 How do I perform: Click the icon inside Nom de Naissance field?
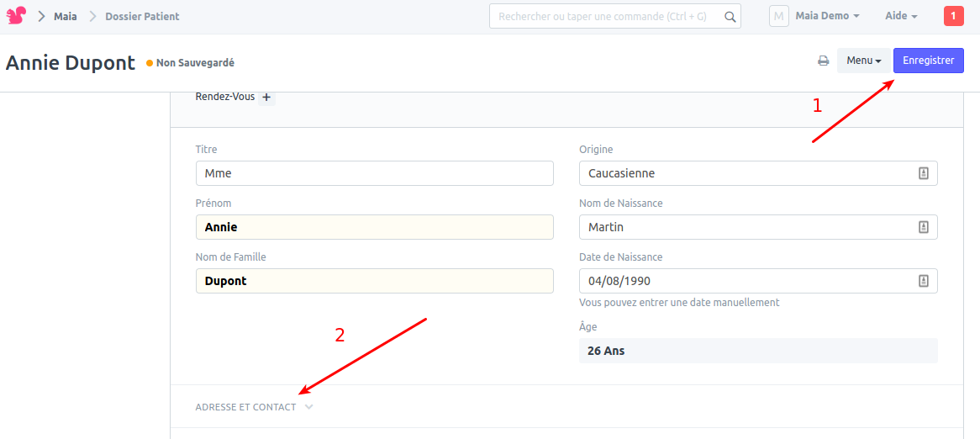(923, 227)
